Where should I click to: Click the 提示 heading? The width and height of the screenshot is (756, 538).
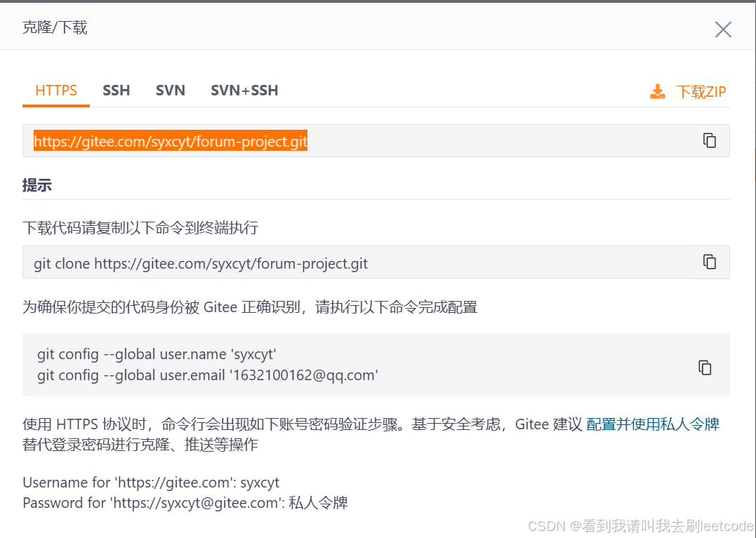pos(37,185)
